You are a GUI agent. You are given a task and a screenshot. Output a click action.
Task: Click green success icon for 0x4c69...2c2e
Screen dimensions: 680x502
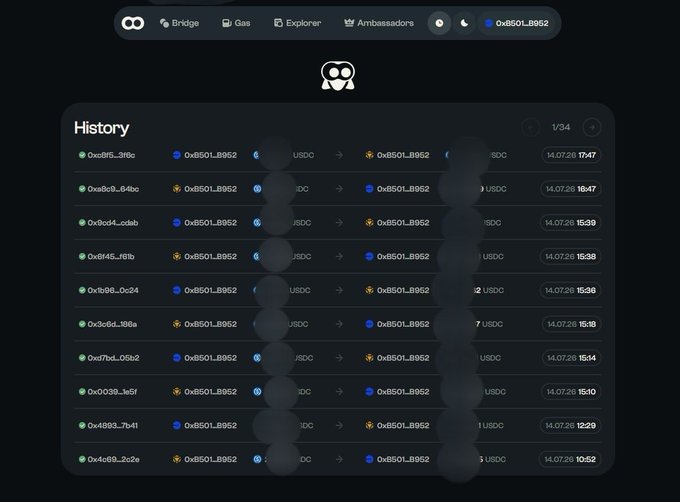pyautogui.click(x=82, y=459)
